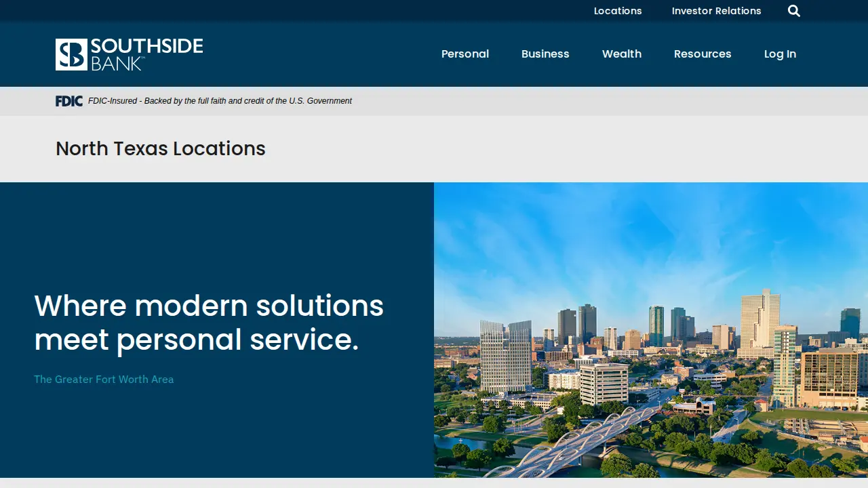
Task: Click the North Texas Locations heading
Action: pyautogui.click(x=161, y=148)
